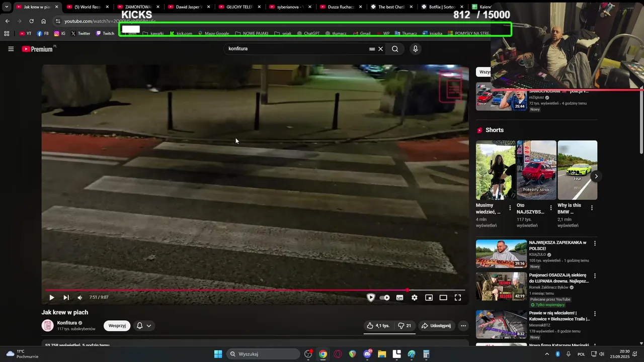Screen dimensions: 644x362
Task: Open options for 'Why is this BMW' short
Action: pyautogui.click(x=592, y=208)
